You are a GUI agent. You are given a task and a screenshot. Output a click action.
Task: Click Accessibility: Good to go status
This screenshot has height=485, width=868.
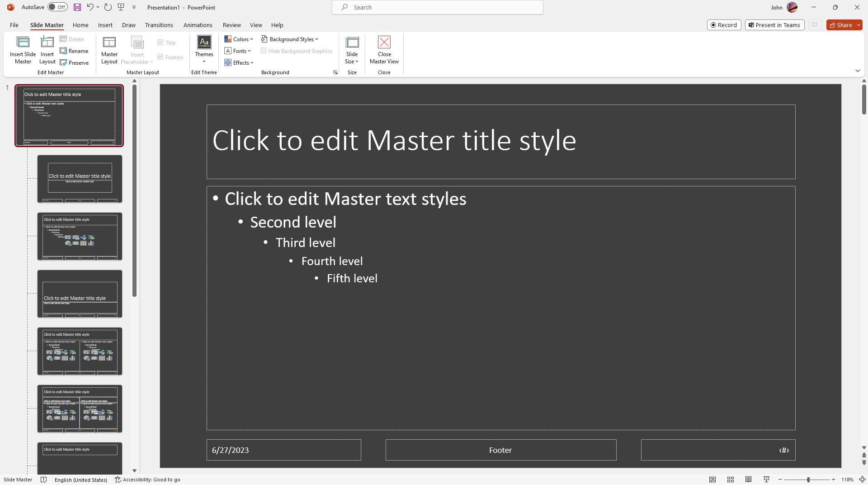[x=147, y=480]
